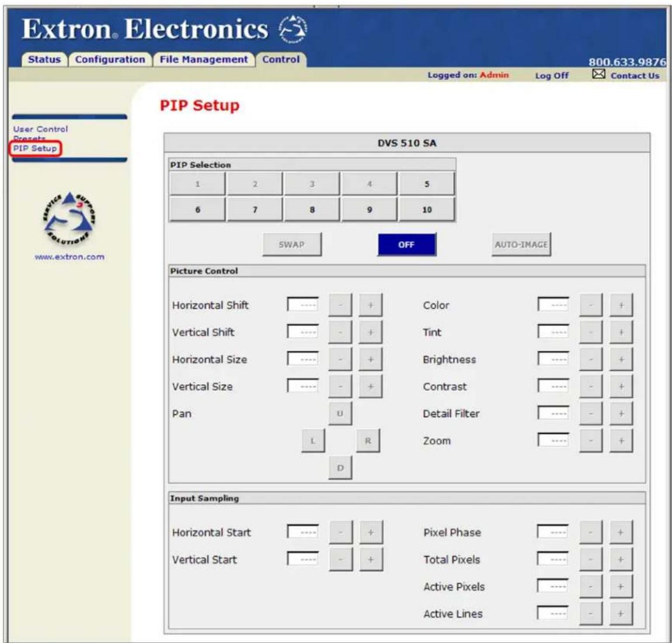This screenshot has height=643, width=672.
Task: Decrease Horizontal Shift with minus button
Action: point(340,305)
